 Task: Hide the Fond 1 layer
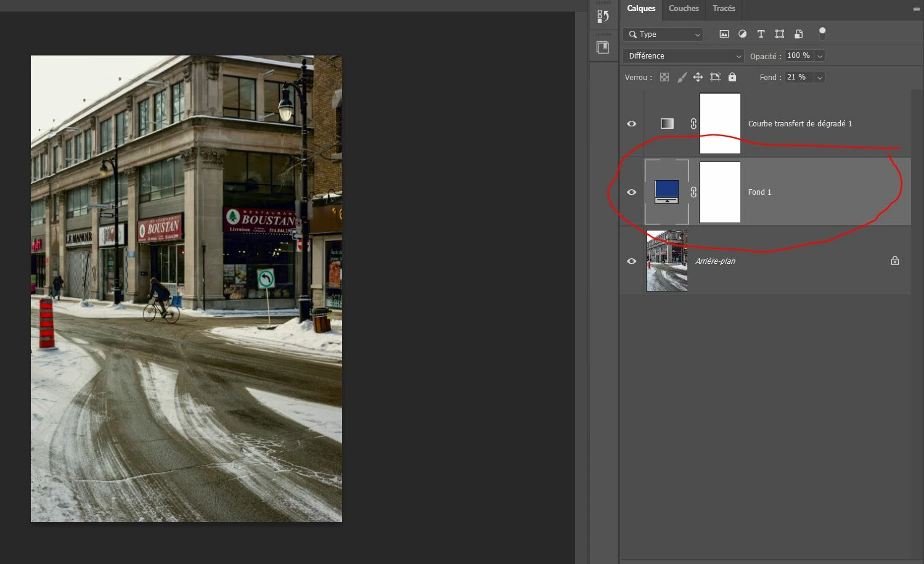pyautogui.click(x=632, y=192)
